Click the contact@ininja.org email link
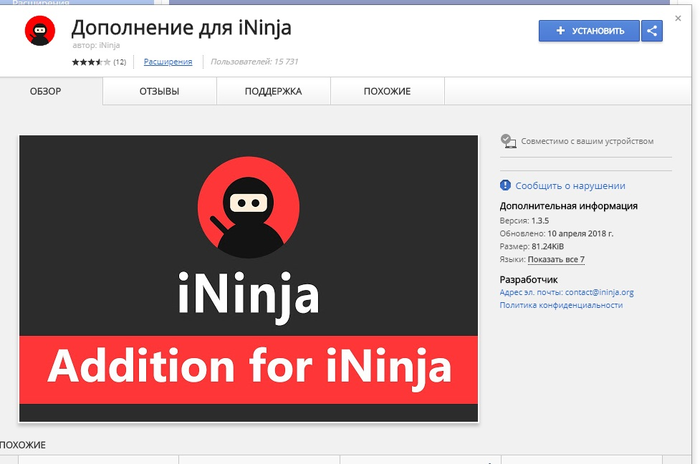 tap(599, 292)
